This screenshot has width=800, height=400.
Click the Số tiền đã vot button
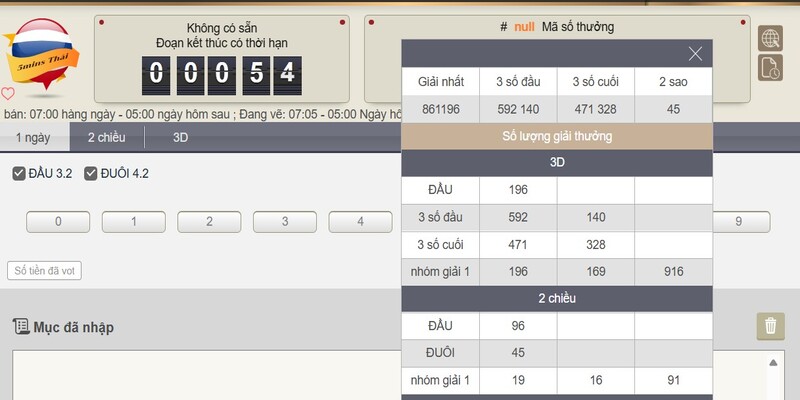click(x=44, y=270)
